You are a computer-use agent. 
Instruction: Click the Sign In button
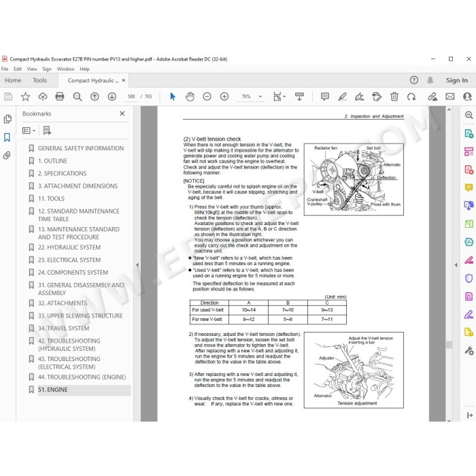coord(456,80)
